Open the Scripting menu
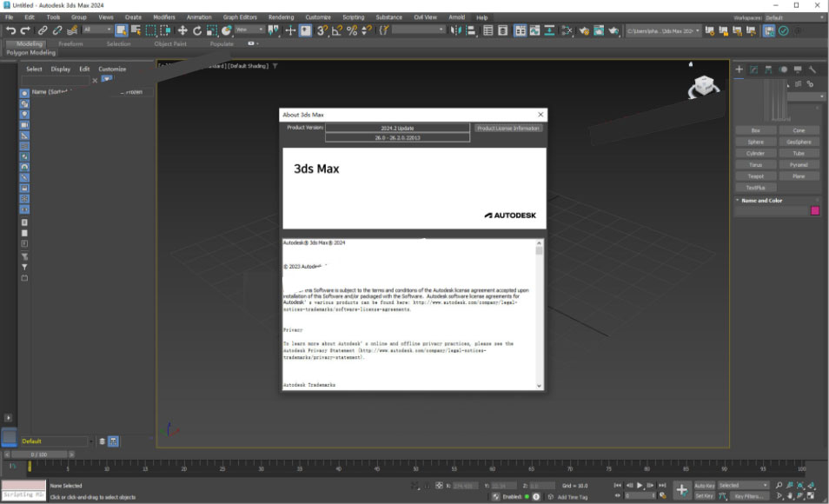The height and width of the screenshot is (504, 829). [x=353, y=17]
